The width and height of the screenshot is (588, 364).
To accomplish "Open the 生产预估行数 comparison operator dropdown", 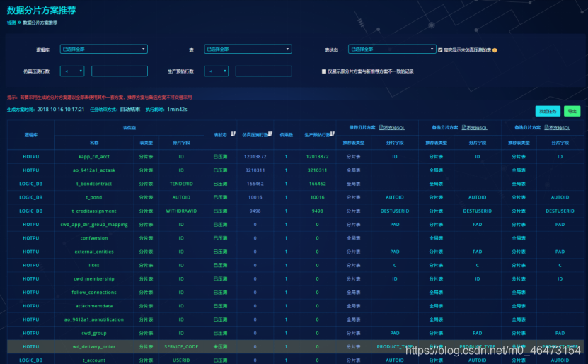I will (x=216, y=71).
